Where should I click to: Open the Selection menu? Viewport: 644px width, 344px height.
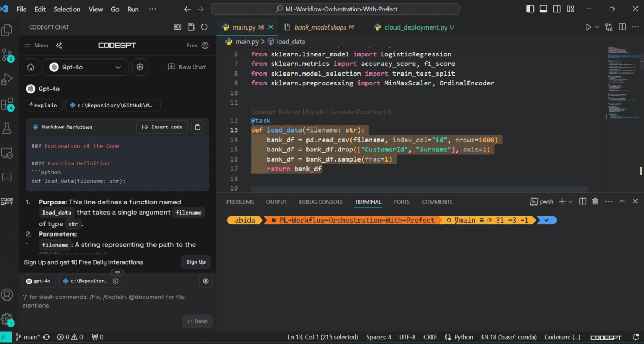pos(67,9)
